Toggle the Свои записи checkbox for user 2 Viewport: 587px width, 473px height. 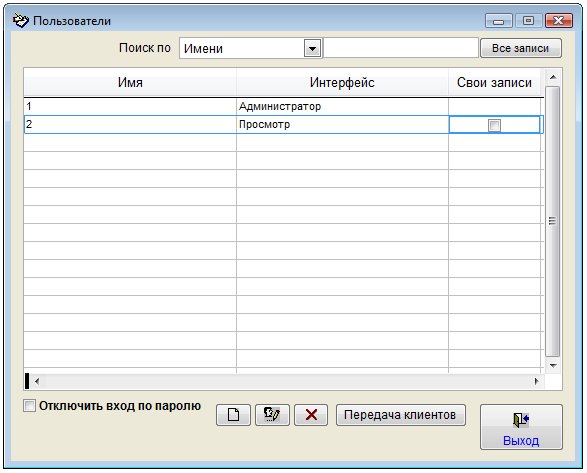coord(494,125)
